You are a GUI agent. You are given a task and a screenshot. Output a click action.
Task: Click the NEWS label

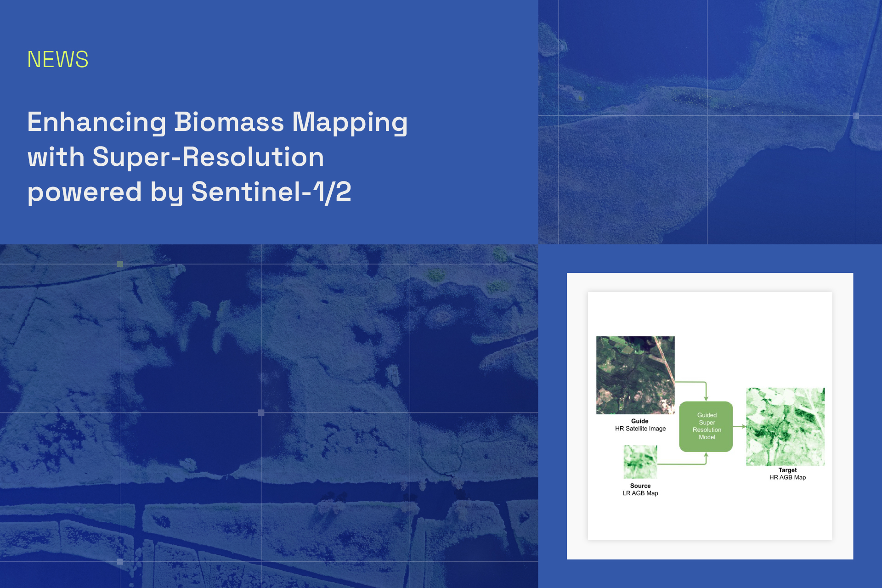(x=58, y=60)
